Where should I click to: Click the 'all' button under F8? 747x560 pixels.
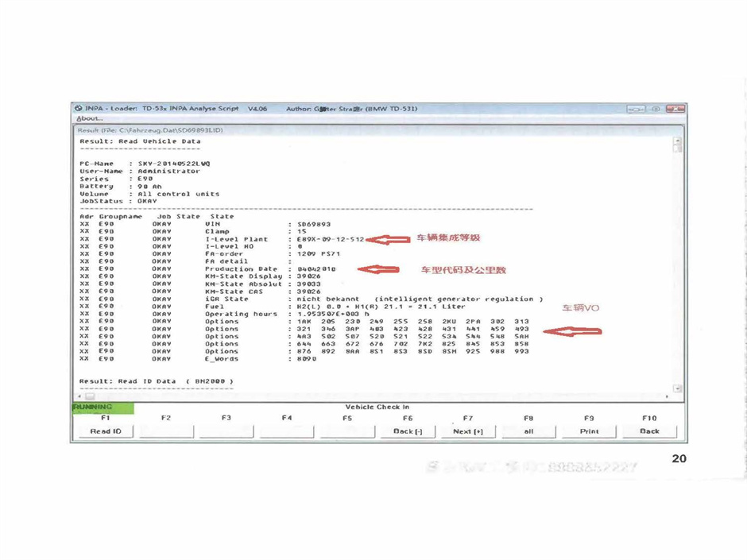528,431
